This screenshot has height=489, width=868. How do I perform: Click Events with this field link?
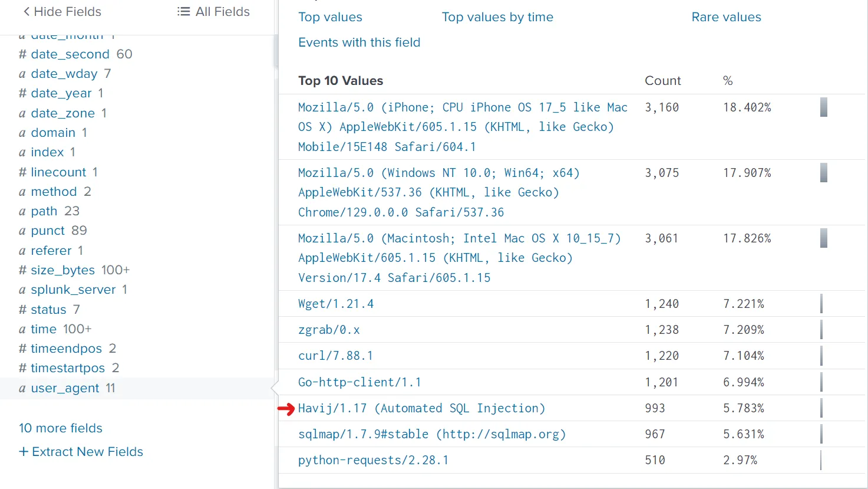[x=359, y=42]
